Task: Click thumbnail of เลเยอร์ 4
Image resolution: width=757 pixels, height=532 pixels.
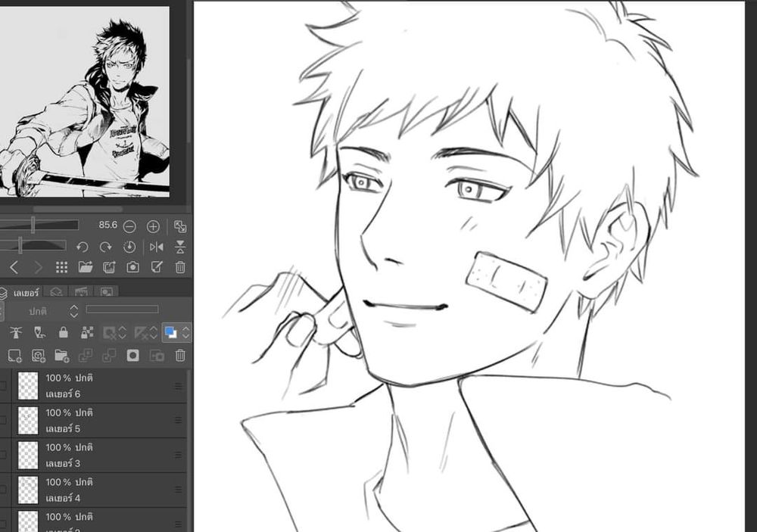Action: tap(27, 490)
